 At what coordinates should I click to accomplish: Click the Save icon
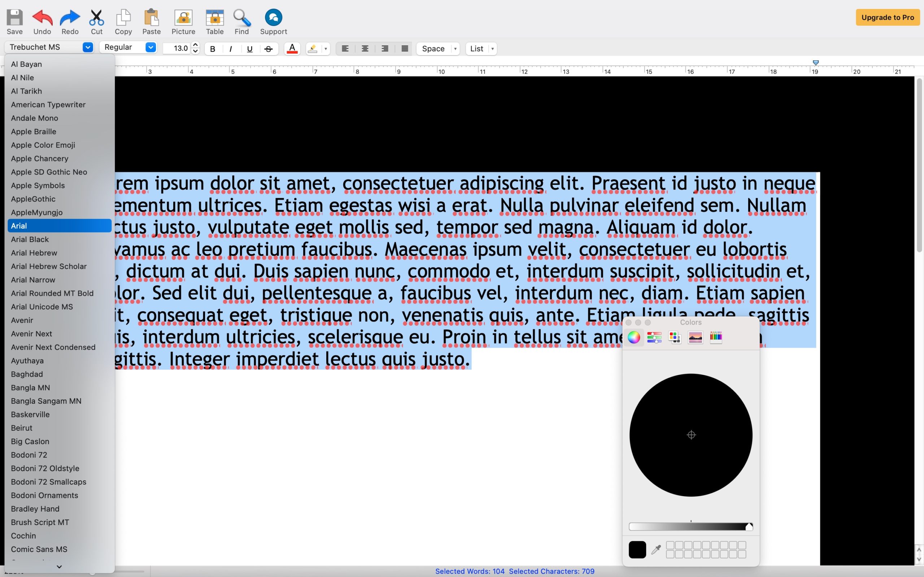[14, 18]
